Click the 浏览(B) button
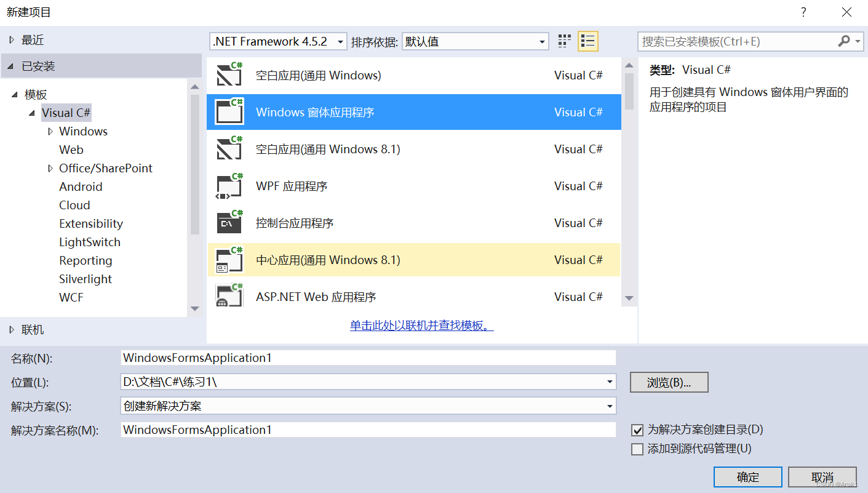The height and width of the screenshot is (493, 868). click(x=669, y=382)
